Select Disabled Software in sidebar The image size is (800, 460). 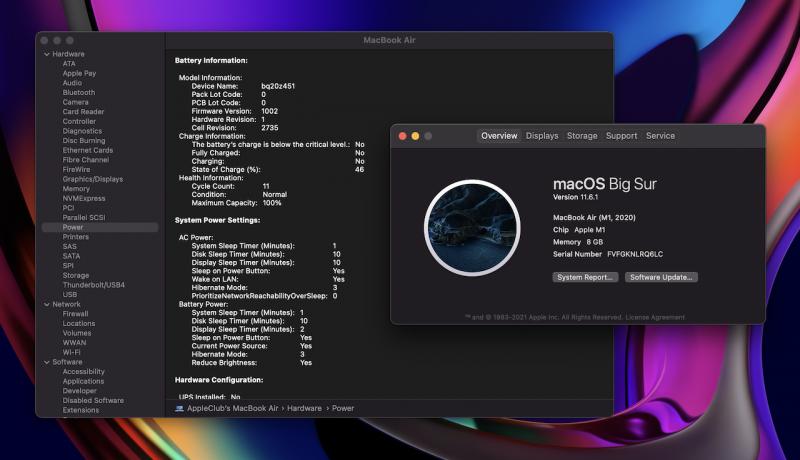(93, 401)
